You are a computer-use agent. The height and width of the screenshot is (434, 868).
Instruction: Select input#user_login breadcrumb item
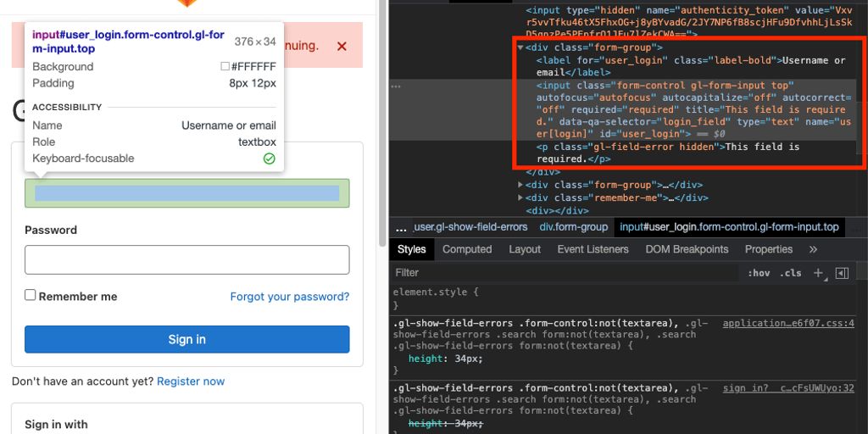pos(729,227)
